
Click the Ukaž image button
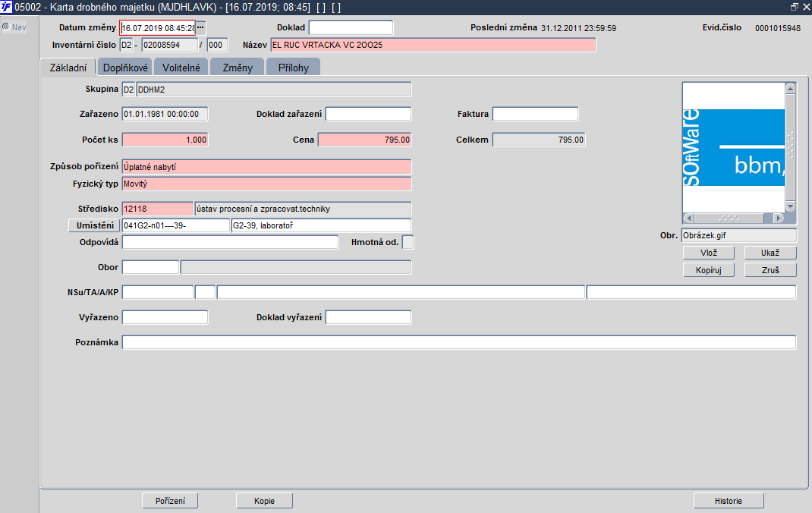tap(770, 253)
